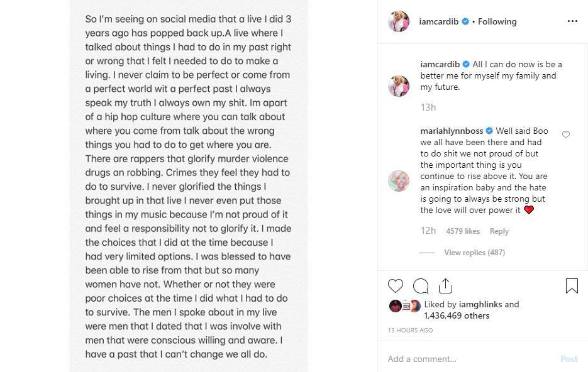Save post with bookmark icon
The width and height of the screenshot is (588, 372).
point(572,286)
